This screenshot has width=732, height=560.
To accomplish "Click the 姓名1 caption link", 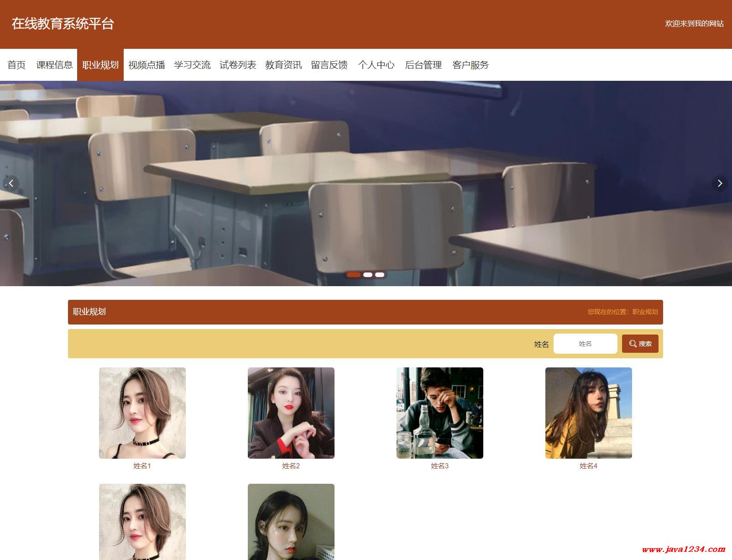I will coord(142,466).
